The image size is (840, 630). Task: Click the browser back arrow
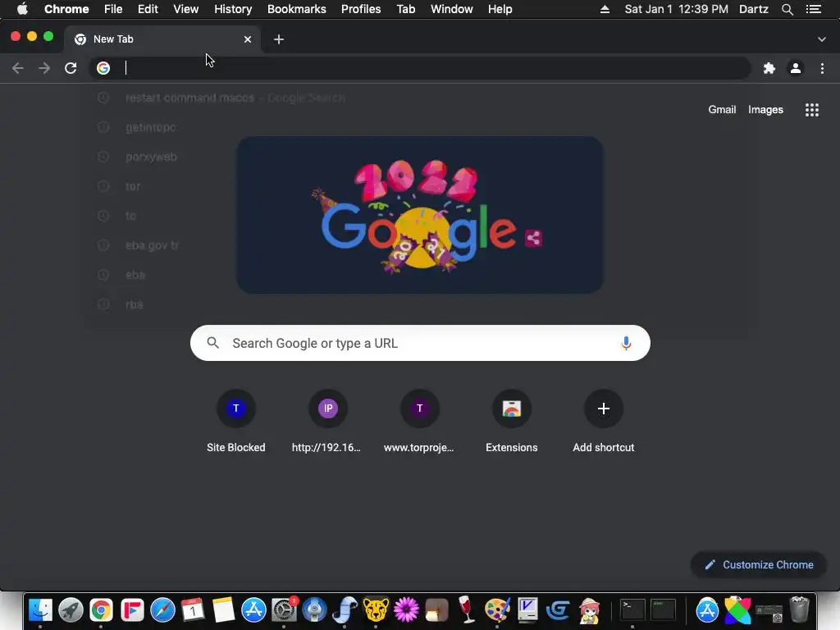point(18,68)
